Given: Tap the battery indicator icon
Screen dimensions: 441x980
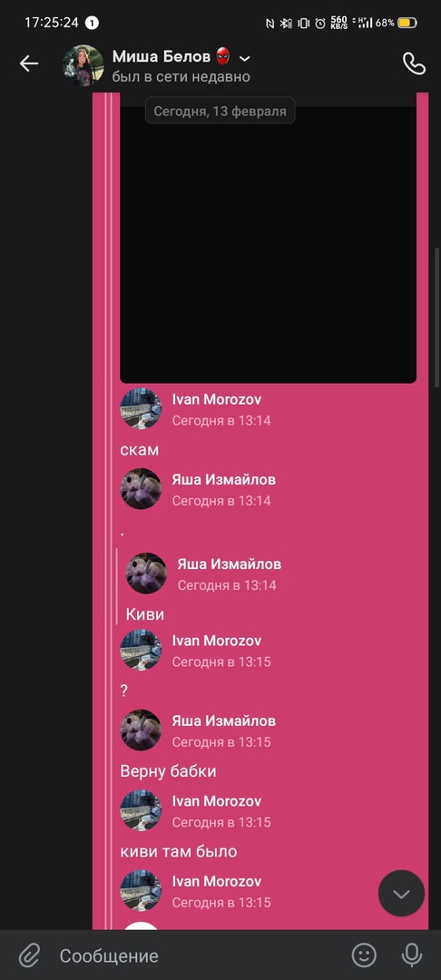Looking at the screenshot, I should (x=407, y=23).
